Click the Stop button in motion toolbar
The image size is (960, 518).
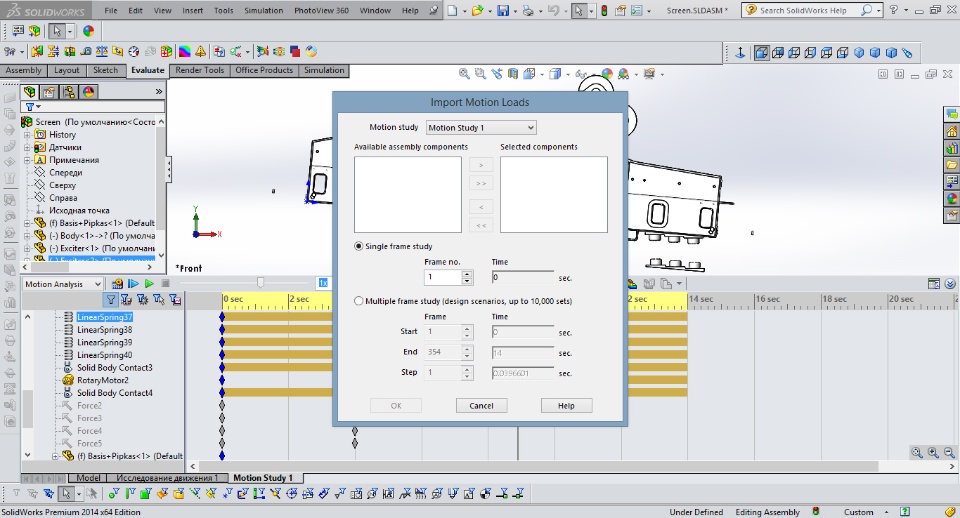[x=165, y=283]
